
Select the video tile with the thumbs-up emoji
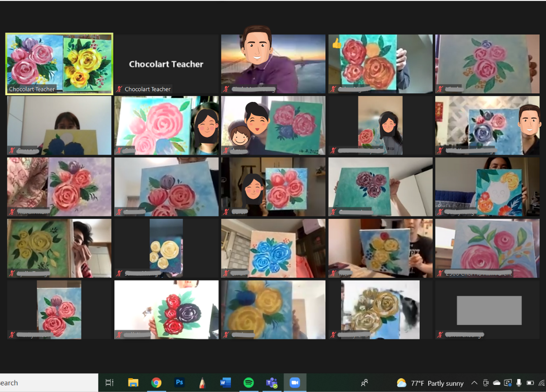pyautogui.click(x=381, y=64)
